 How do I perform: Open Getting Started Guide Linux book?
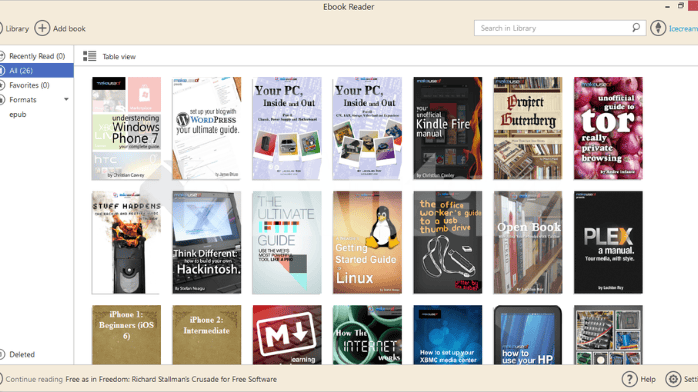[367, 242]
